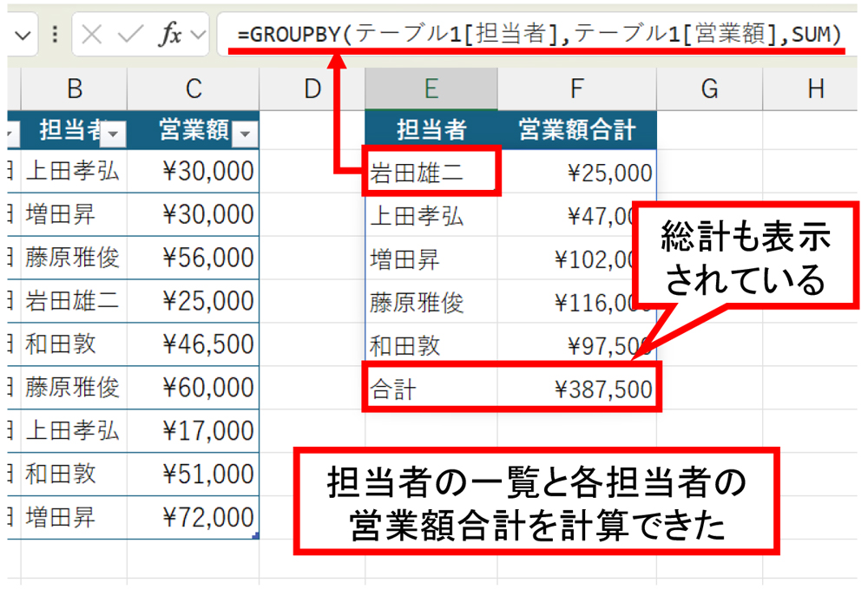Select the ¥72,000 cell

(194, 517)
